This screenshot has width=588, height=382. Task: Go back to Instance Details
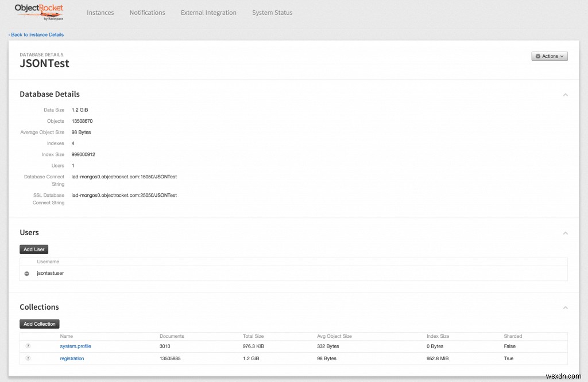pyautogui.click(x=36, y=34)
